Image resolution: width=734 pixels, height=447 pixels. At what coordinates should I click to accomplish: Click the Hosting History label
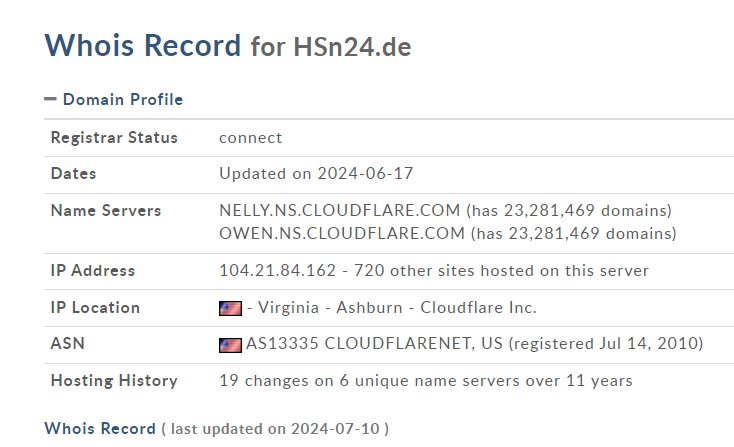pyautogui.click(x=114, y=381)
